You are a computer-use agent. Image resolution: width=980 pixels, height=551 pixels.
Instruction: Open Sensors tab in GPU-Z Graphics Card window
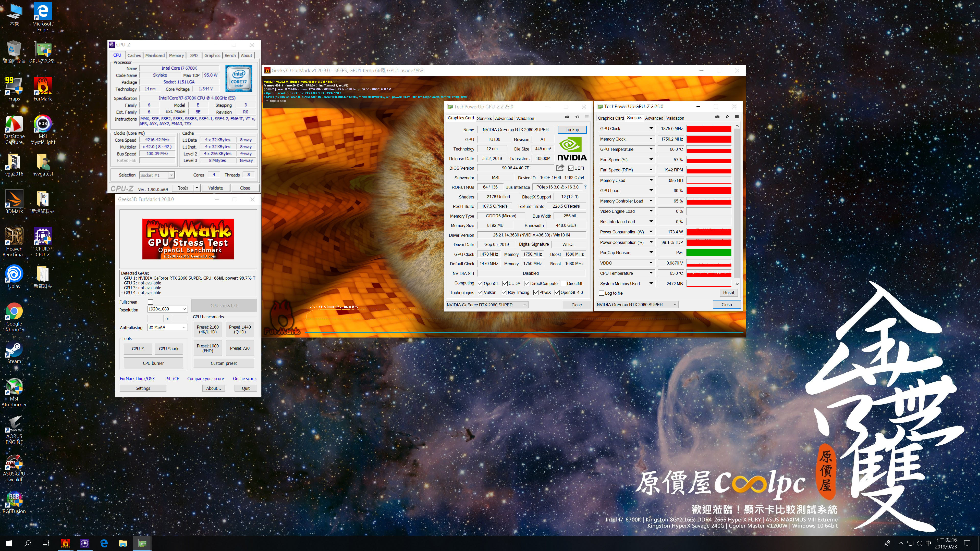[484, 118]
